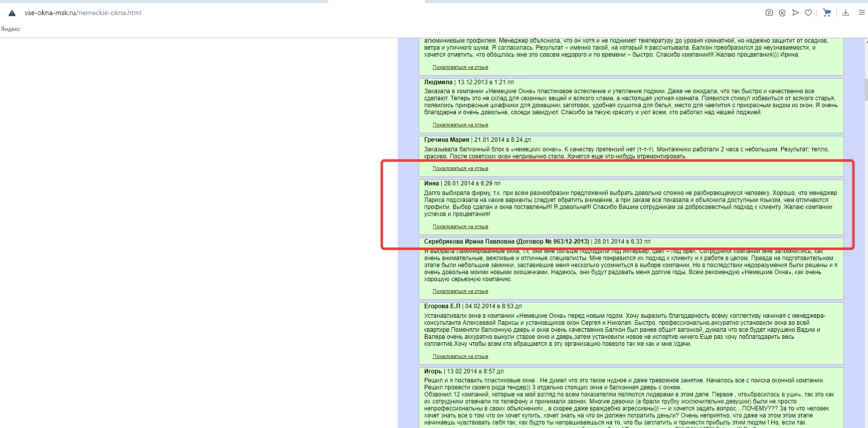Click the name Серебрякова Ирина Павловна
This screenshot has height=428, width=868.
[x=469, y=242]
